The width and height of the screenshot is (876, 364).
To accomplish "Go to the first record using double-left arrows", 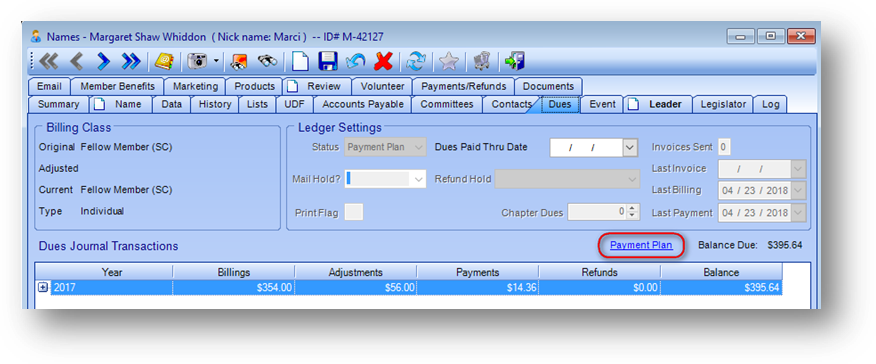I will (49, 61).
